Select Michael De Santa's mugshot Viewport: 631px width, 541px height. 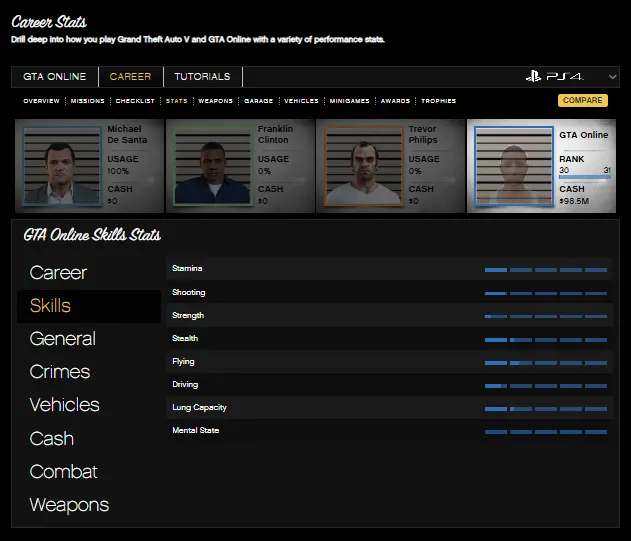tap(60, 166)
